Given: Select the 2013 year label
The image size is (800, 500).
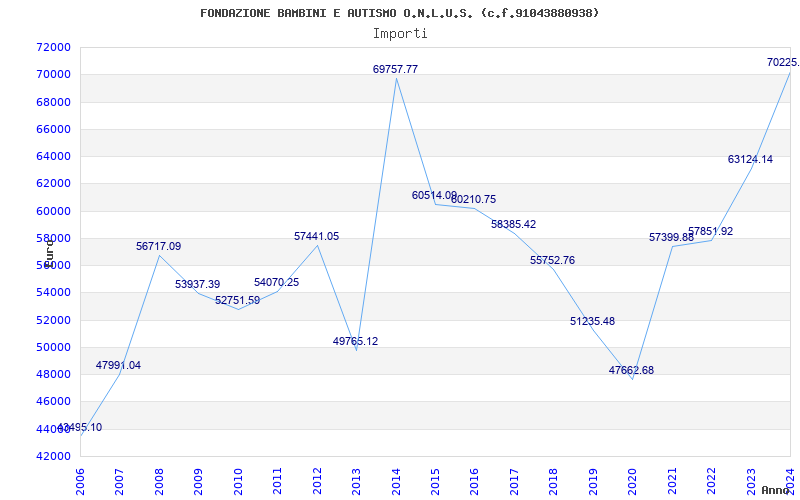Looking at the screenshot, I should point(356,481).
